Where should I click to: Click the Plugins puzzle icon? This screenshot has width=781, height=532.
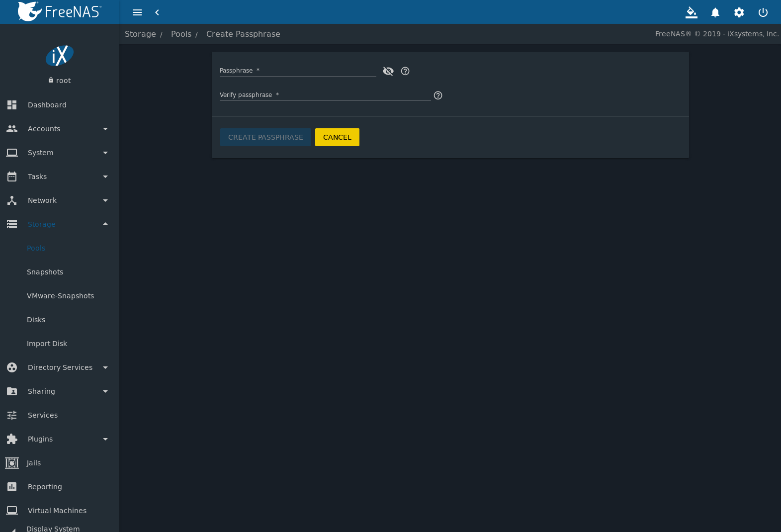(x=12, y=439)
